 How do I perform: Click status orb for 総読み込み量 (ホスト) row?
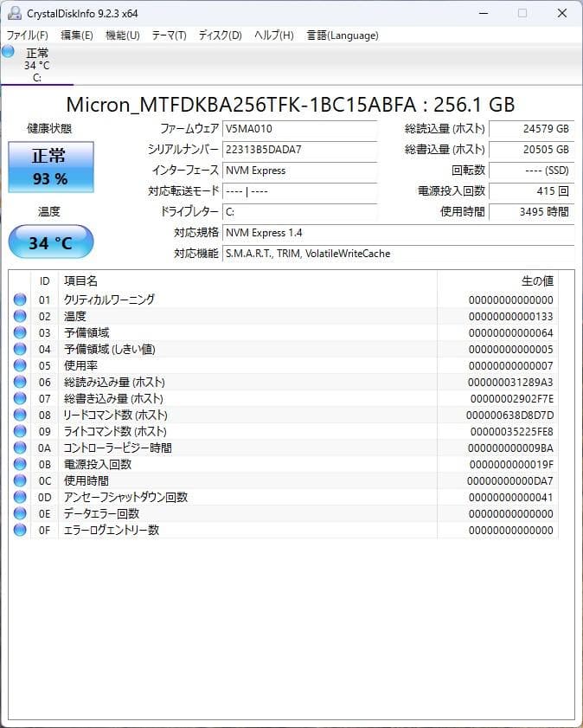(x=20, y=382)
